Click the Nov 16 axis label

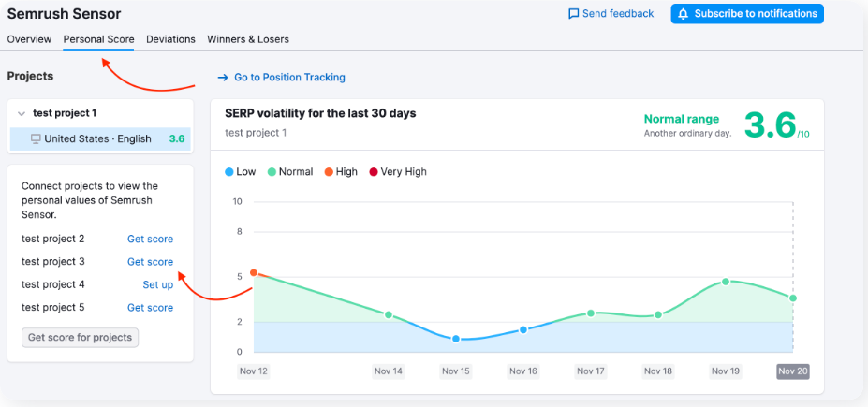click(523, 371)
